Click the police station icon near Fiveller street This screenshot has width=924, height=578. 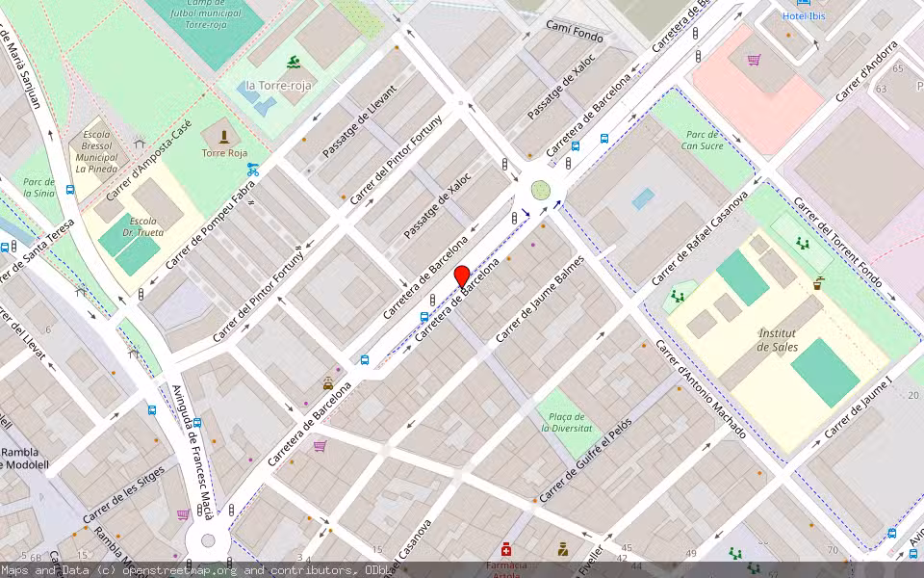562,548
